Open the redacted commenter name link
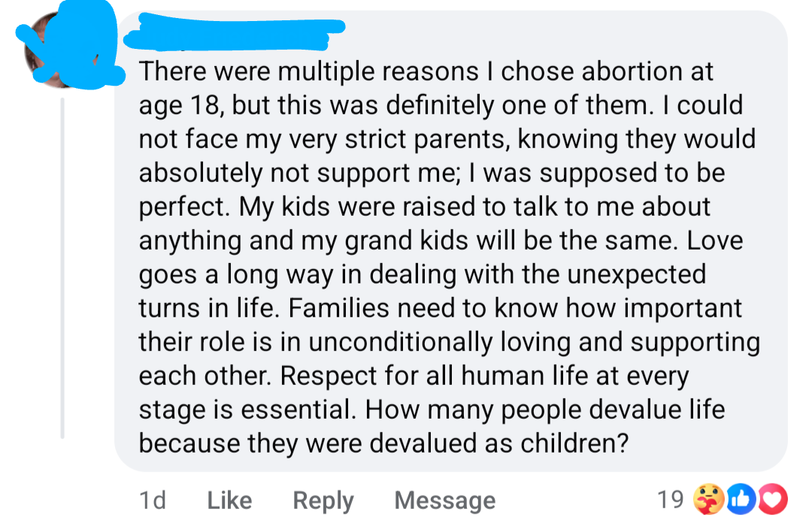Screen dimensions: 812x524 pos(233,32)
